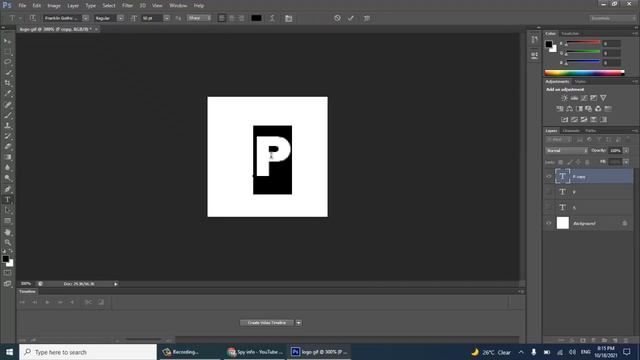Select the Healing Brush tool
The width and height of the screenshot is (640, 360).
tap(7, 104)
